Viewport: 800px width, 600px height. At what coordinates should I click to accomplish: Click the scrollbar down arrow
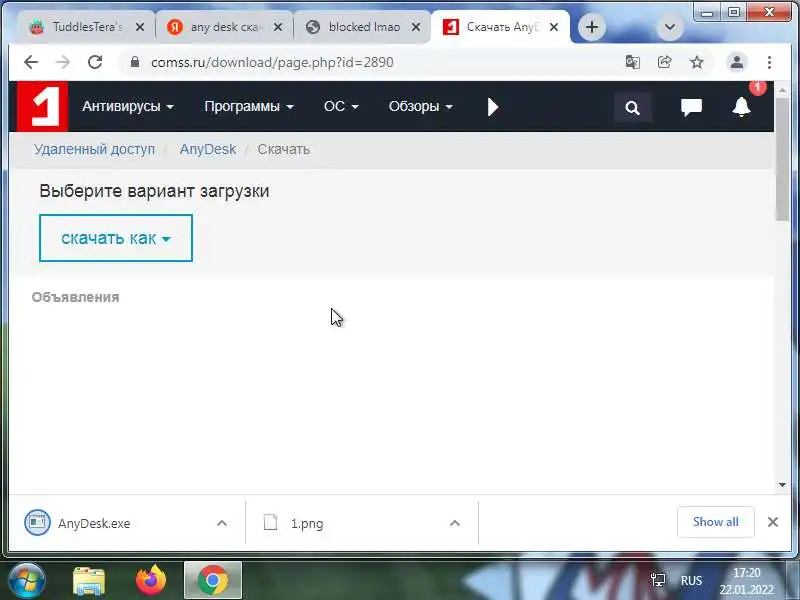(x=782, y=485)
